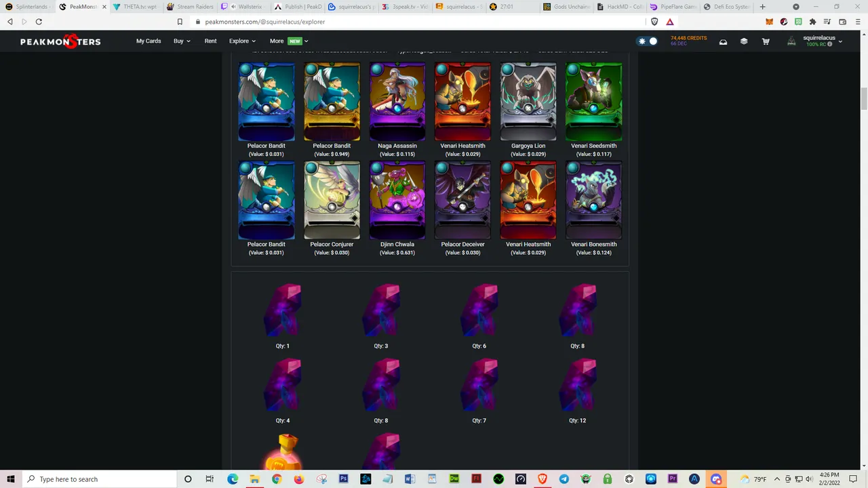The width and height of the screenshot is (868, 488).
Task: Open File Explorer from taskbar
Action: point(254,479)
